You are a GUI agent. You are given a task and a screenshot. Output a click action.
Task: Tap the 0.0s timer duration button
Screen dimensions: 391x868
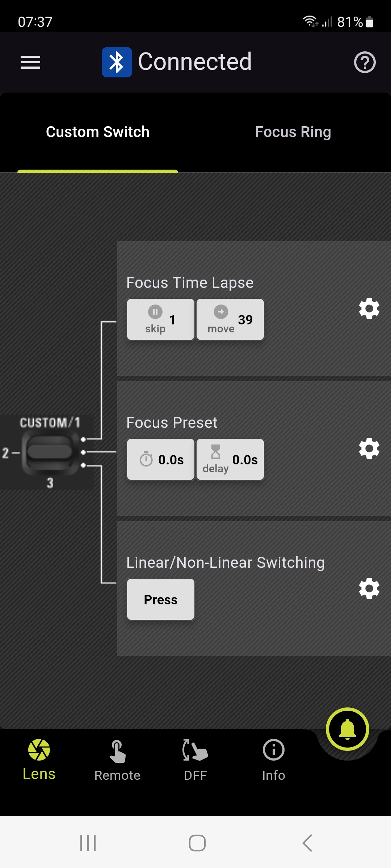click(x=161, y=459)
